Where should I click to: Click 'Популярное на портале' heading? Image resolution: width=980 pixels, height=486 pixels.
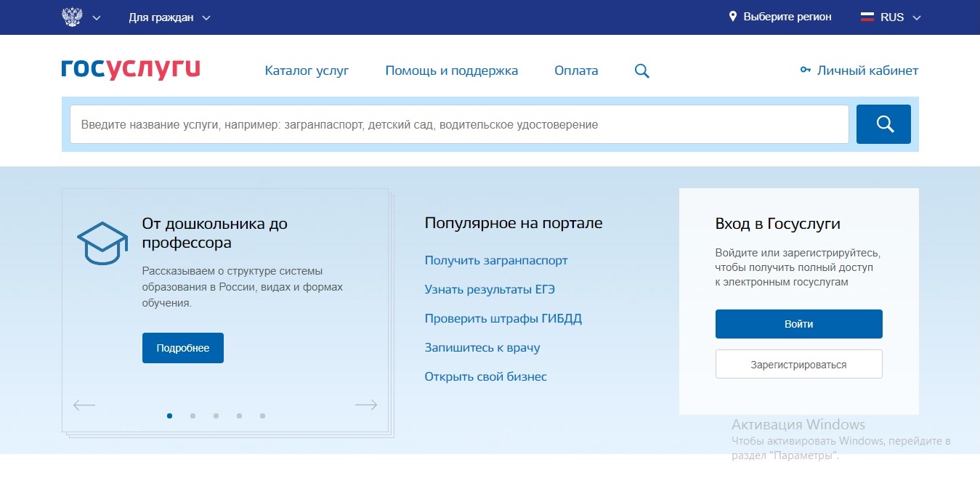(x=514, y=223)
